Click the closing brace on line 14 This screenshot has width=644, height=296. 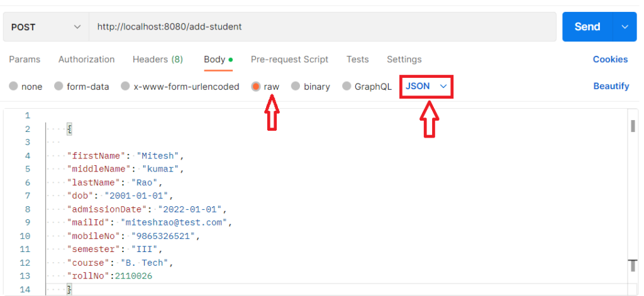tap(70, 290)
